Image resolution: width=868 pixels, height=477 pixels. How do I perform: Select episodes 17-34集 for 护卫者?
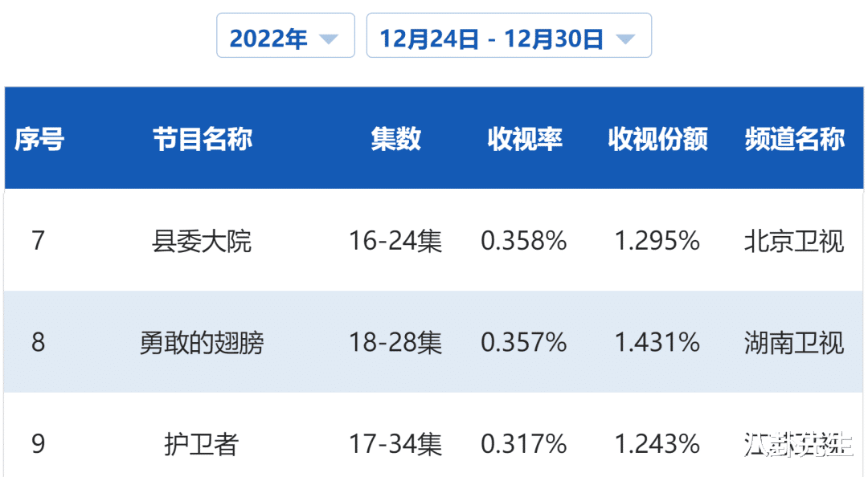396,443
